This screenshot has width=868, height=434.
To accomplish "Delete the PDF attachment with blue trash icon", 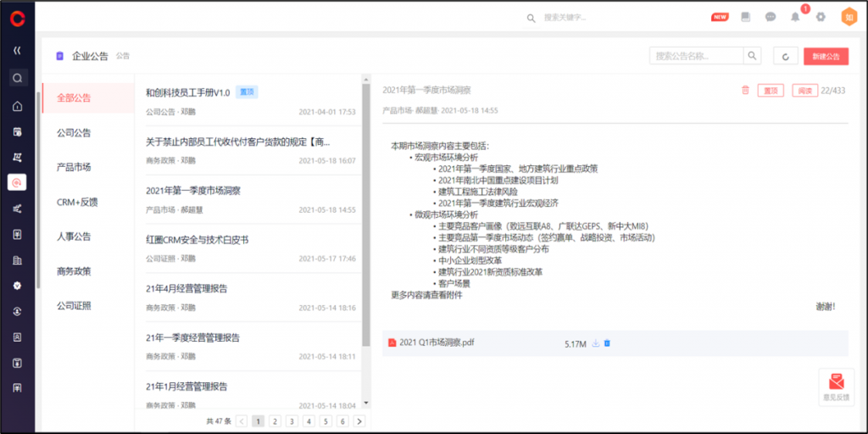I will 607,343.
